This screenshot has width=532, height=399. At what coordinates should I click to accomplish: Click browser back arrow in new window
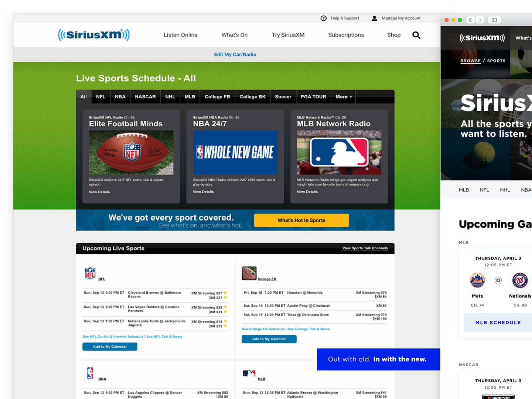click(x=470, y=20)
